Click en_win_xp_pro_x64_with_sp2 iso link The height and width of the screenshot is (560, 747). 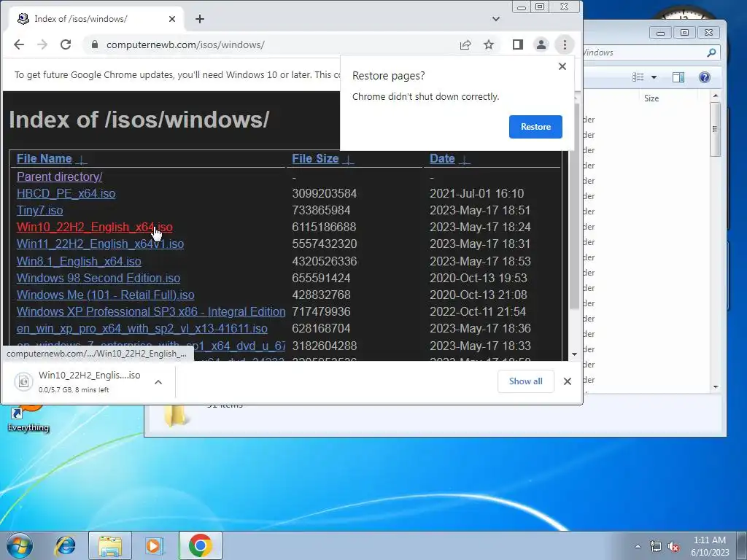tap(142, 329)
